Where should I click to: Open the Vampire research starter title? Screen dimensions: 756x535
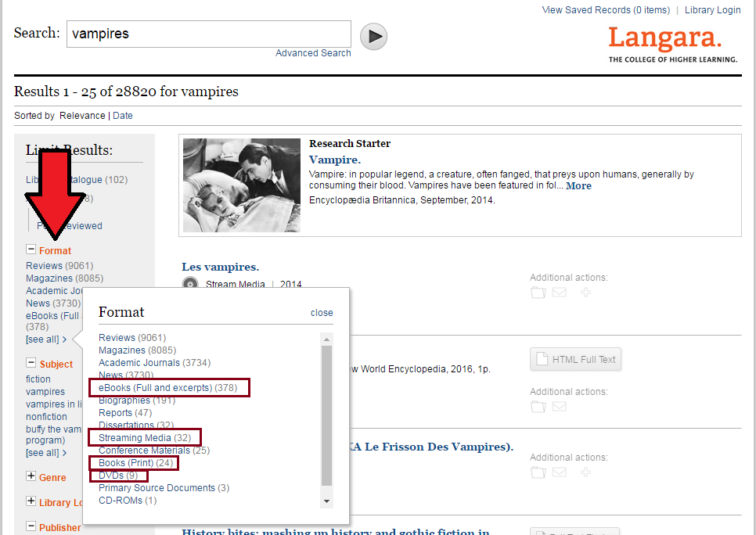click(x=335, y=160)
